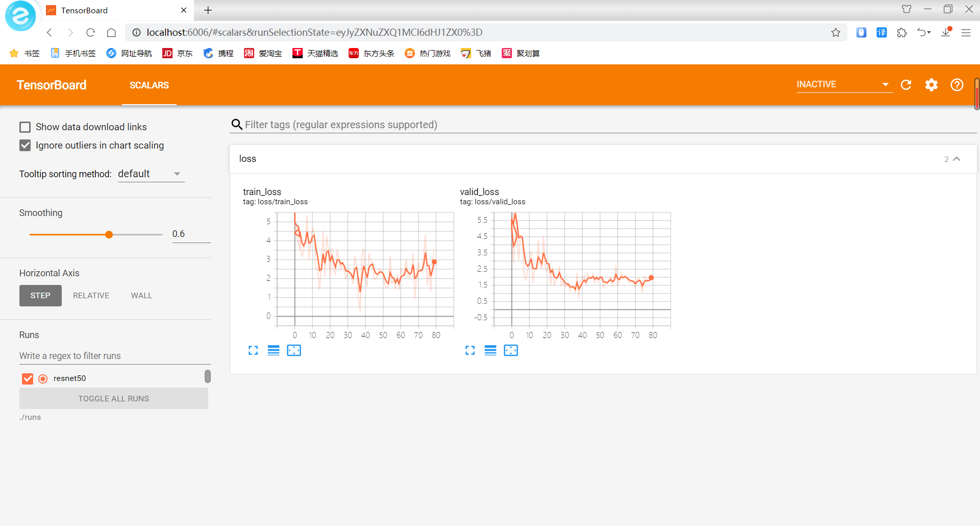This screenshot has height=526, width=980.
Task: Collapse the loss card
Action: (x=957, y=159)
